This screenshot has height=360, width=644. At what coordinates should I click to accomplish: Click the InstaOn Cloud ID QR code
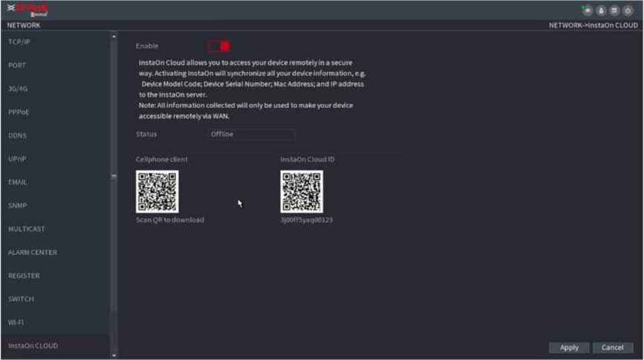(301, 192)
